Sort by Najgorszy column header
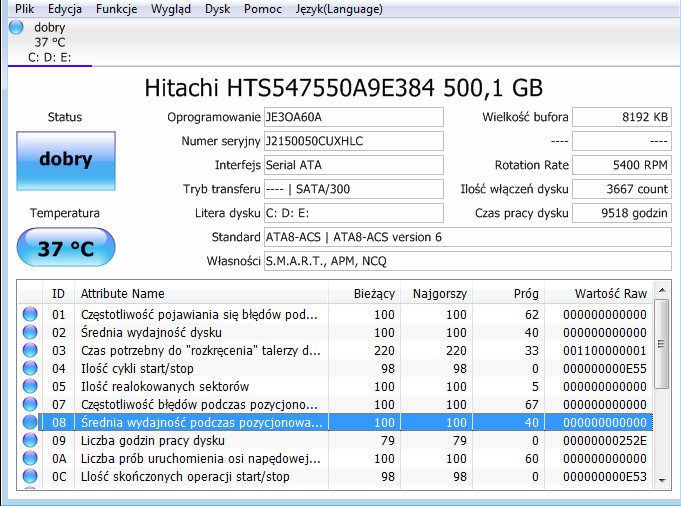The height and width of the screenshot is (506, 681). tap(436, 294)
